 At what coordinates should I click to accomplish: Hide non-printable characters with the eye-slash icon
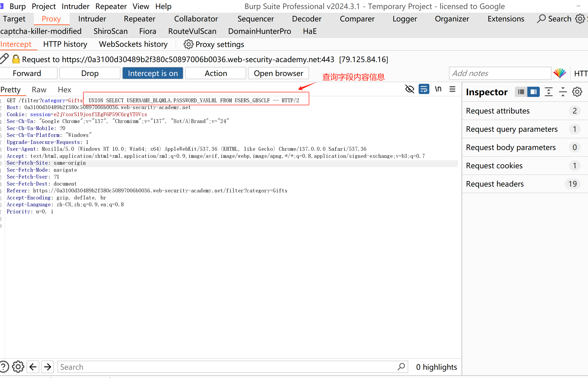[x=410, y=89]
